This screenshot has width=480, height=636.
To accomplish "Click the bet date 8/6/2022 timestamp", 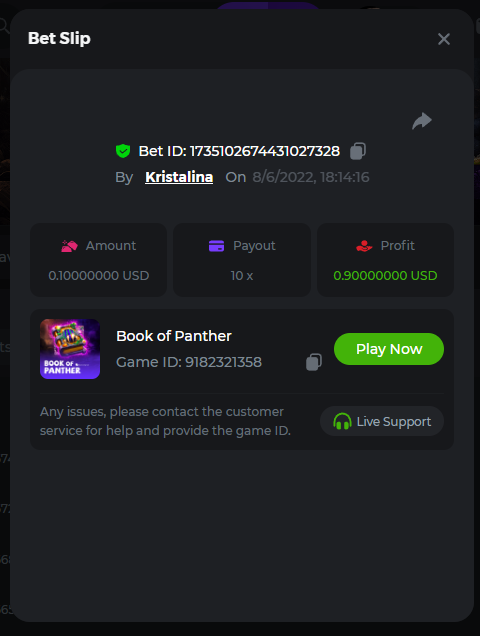I will [x=311, y=177].
